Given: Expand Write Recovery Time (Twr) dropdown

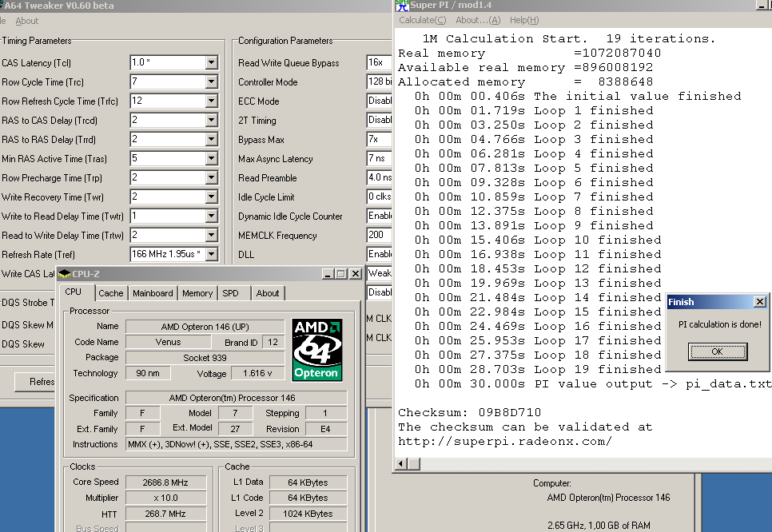Looking at the screenshot, I should point(211,197).
